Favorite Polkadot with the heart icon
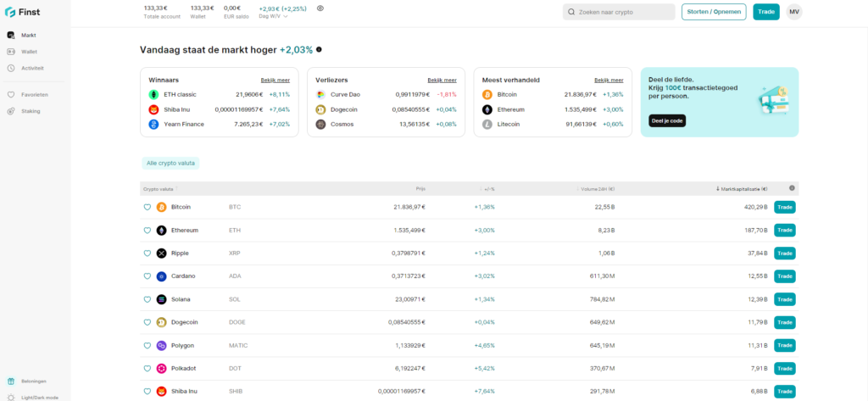The height and width of the screenshot is (401, 868). pyautogui.click(x=147, y=368)
